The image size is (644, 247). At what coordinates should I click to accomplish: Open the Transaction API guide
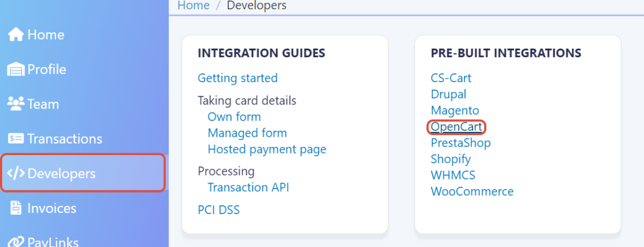(248, 188)
